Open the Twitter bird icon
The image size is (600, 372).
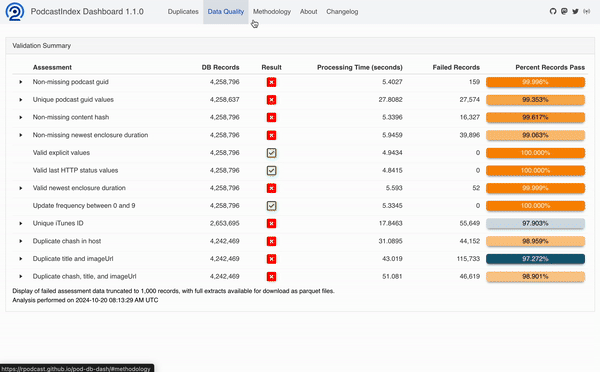(575, 11)
